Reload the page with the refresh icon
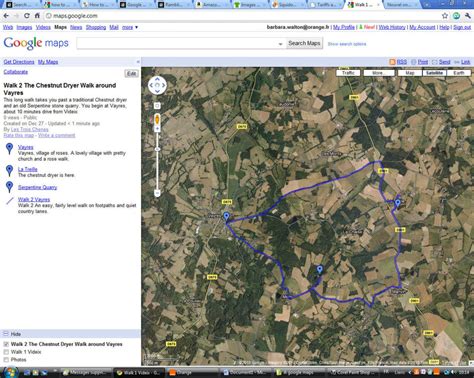 point(27,16)
